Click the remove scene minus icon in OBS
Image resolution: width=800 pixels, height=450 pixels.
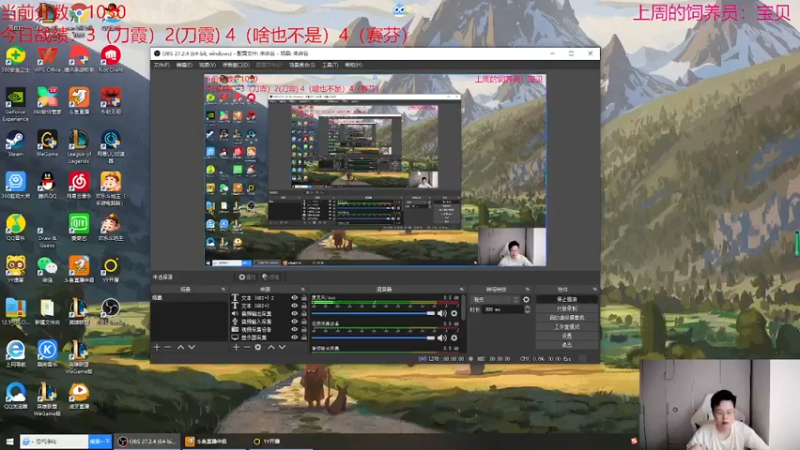[167, 347]
